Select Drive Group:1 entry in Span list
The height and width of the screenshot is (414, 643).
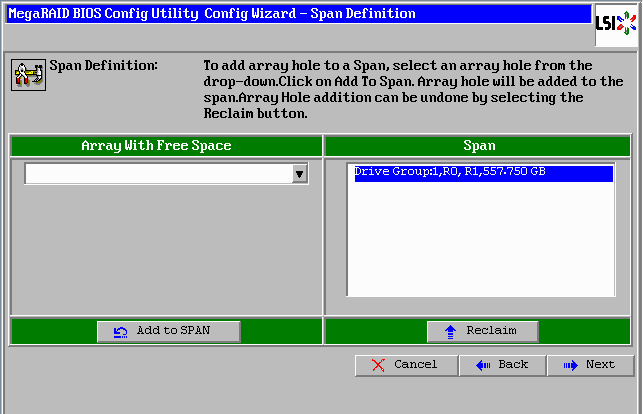(450, 173)
